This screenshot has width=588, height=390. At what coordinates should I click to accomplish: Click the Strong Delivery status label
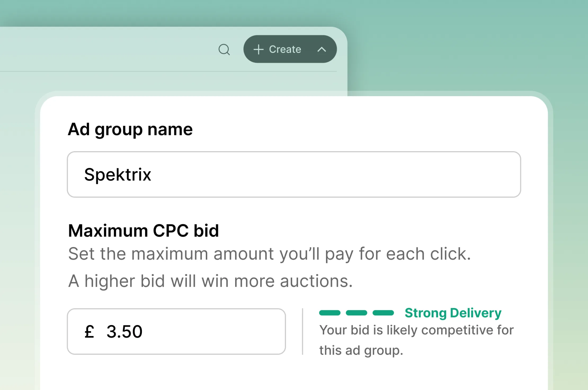point(453,313)
